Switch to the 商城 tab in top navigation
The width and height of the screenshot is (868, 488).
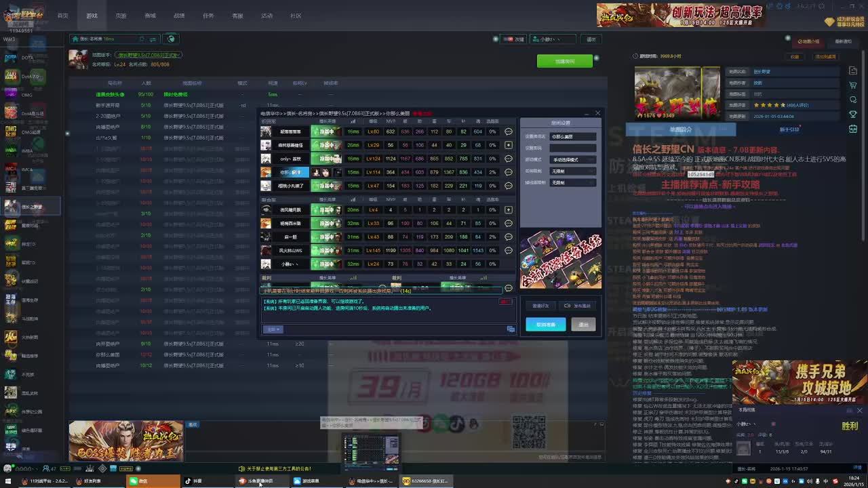point(150,16)
